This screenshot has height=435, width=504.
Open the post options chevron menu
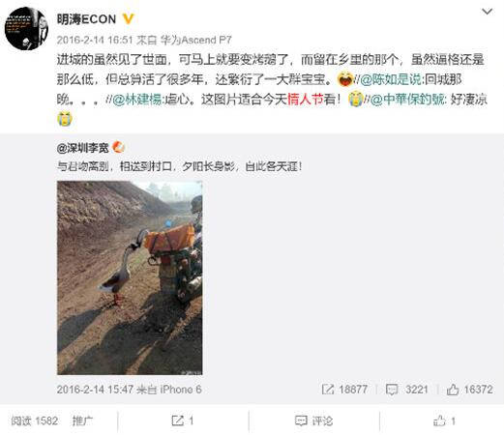487,12
